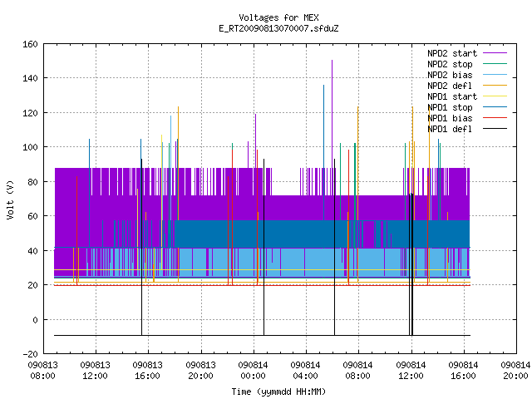
Task: Click the x-axis label '090813 12:00'
Action: pyautogui.click(x=96, y=371)
